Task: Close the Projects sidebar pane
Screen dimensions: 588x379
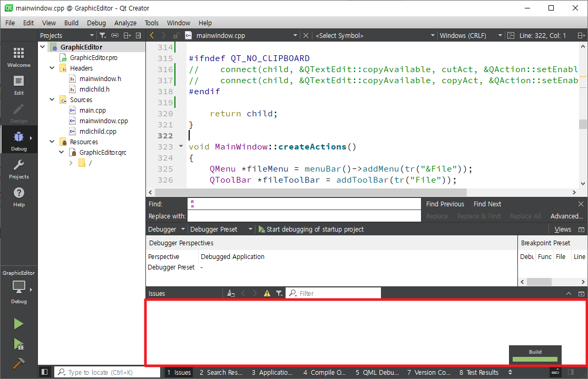Action: click(x=139, y=35)
